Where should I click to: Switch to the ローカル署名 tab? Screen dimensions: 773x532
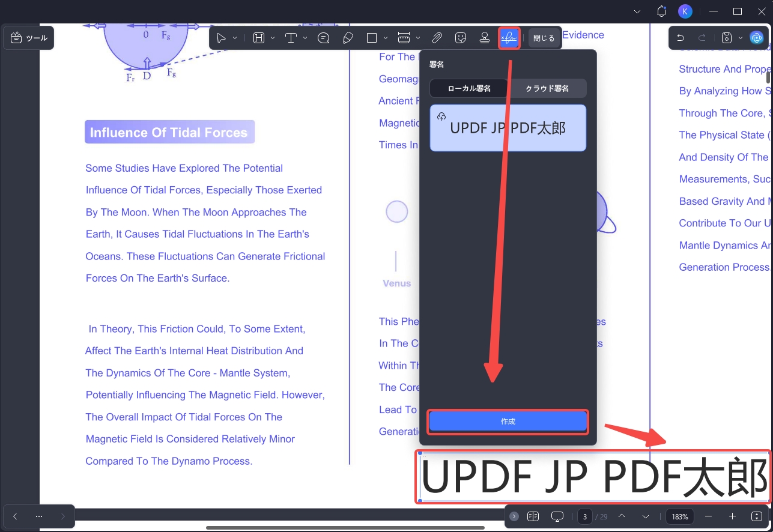pos(469,88)
